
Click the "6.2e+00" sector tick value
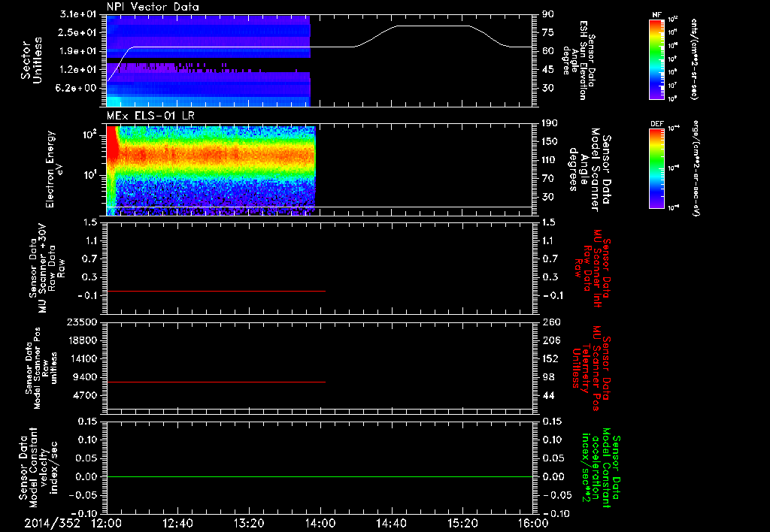tap(77, 88)
